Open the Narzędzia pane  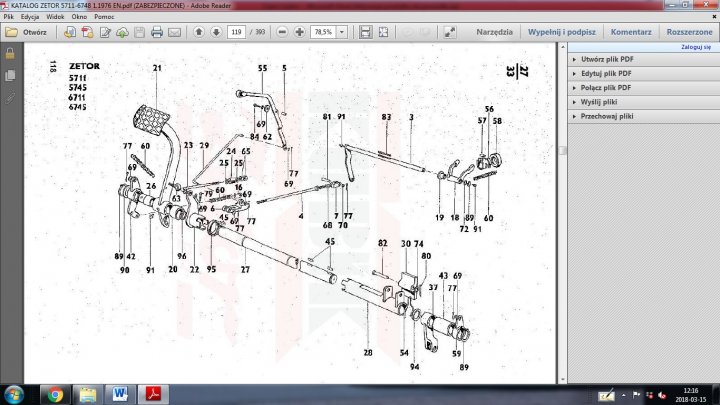(494, 32)
